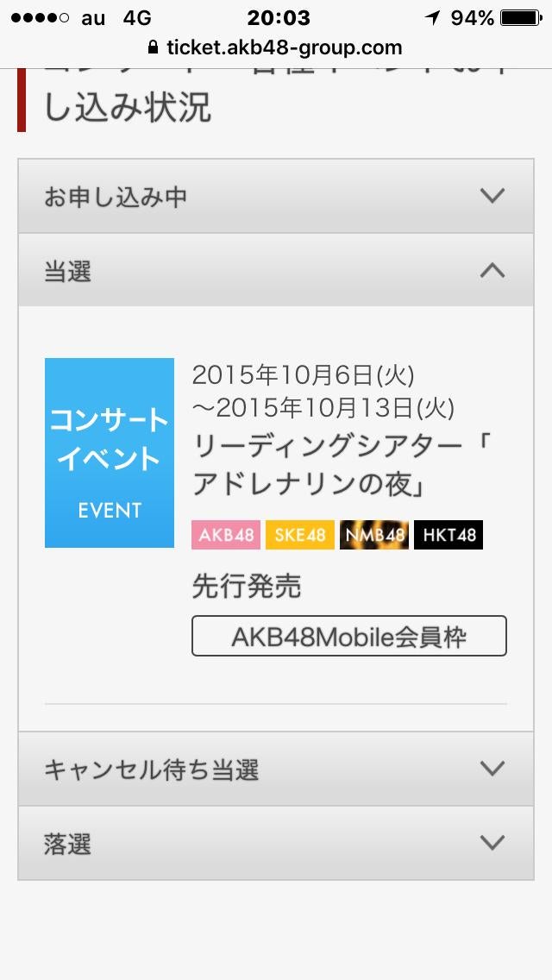The height and width of the screenshot is (980, 552).
Task: Expand the お申し込み中 section chevron
Action: pos(492,196)
